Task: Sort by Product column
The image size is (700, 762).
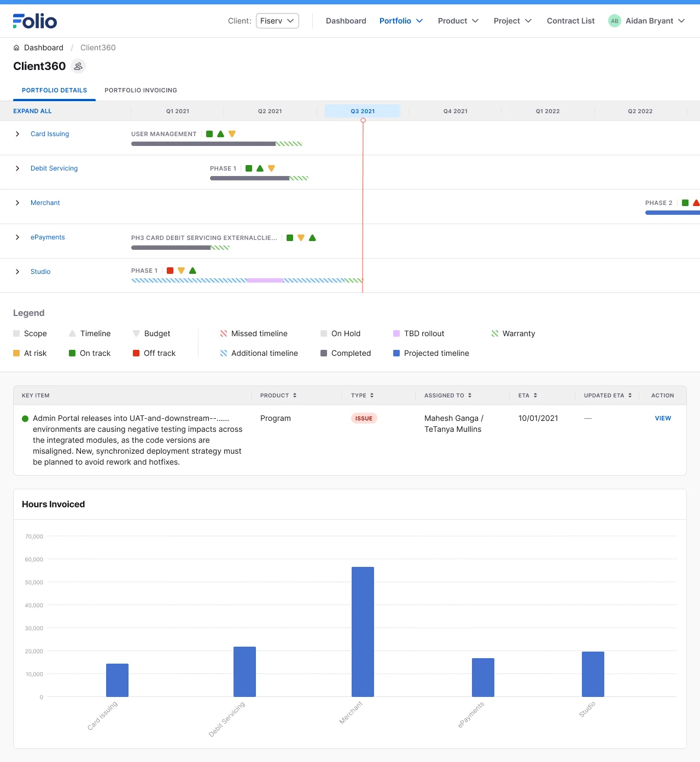Action: click(x=295, y=395)
